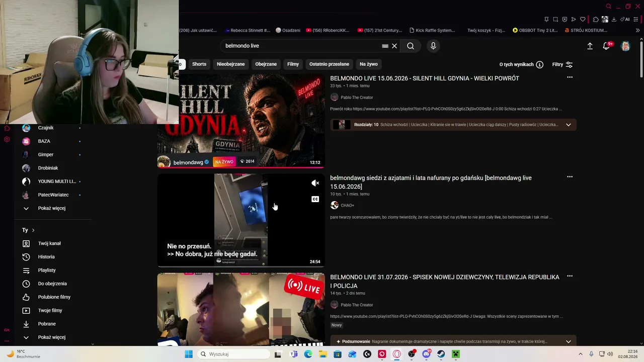Open the 'Pablo The Creator' channel under Silent Hill video
This screenshot has width=644, height=362.
click(x=357, y=98)
